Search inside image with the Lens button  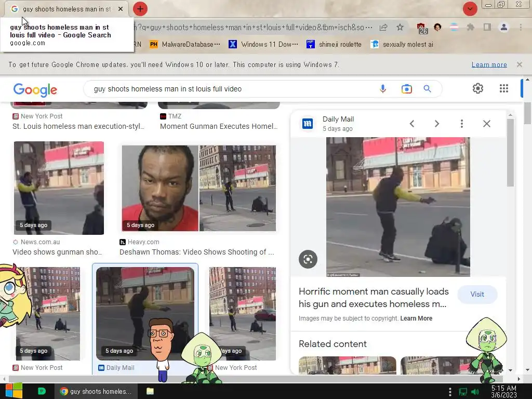coord(308,259)
